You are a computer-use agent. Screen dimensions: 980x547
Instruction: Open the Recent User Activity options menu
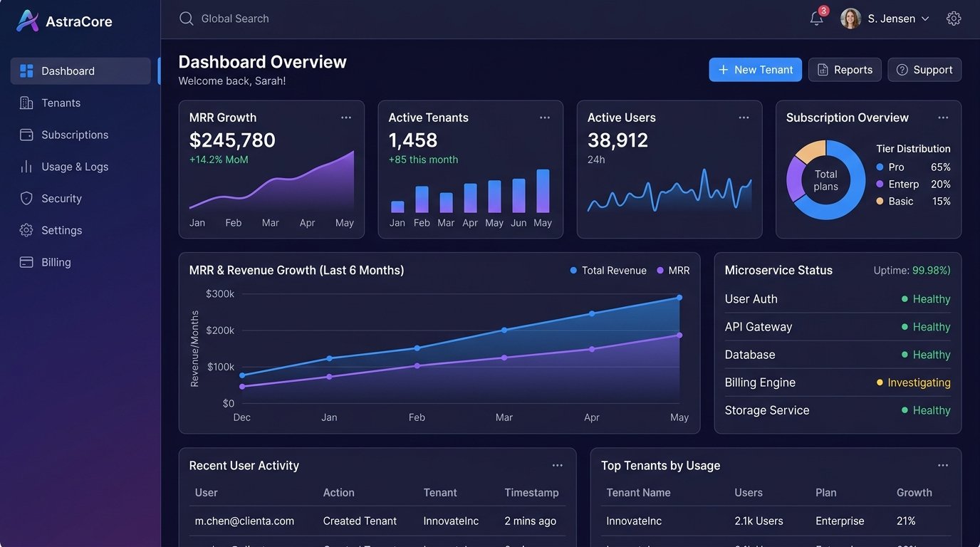tap(558, 465)
